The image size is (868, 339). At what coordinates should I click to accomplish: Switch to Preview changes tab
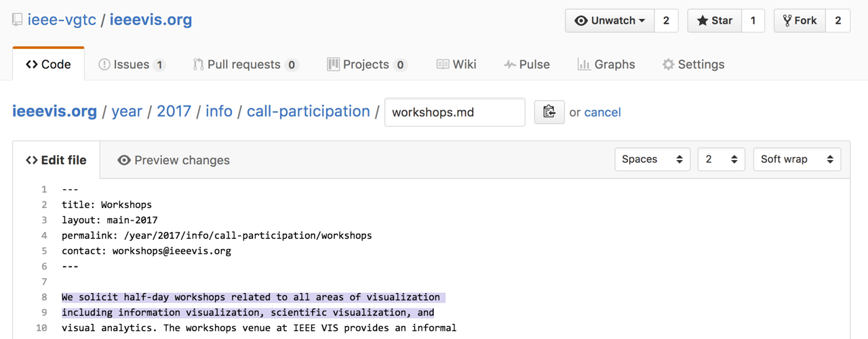coord(174,160)
